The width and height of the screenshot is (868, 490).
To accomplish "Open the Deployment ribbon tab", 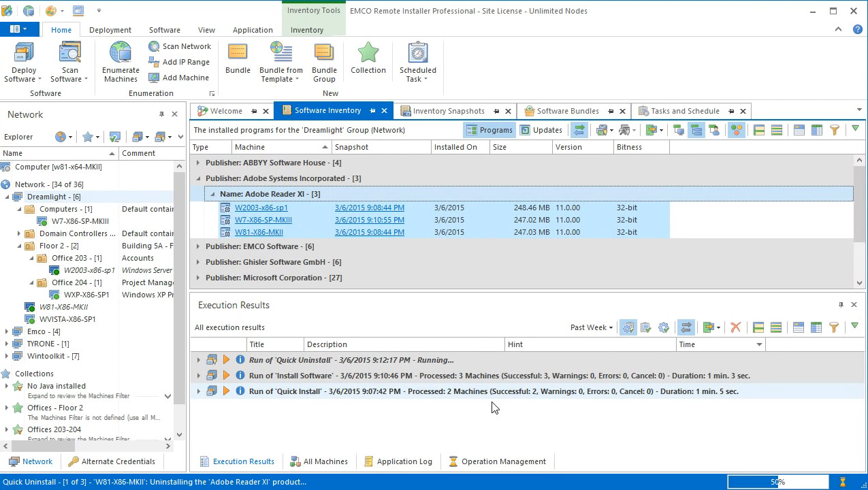I will click(110, 30).
